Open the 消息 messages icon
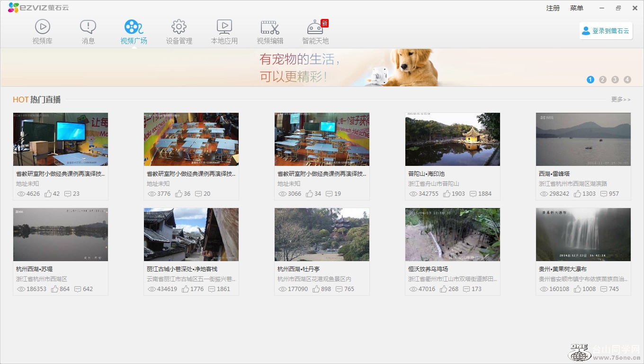 click(x=88, y=27)
